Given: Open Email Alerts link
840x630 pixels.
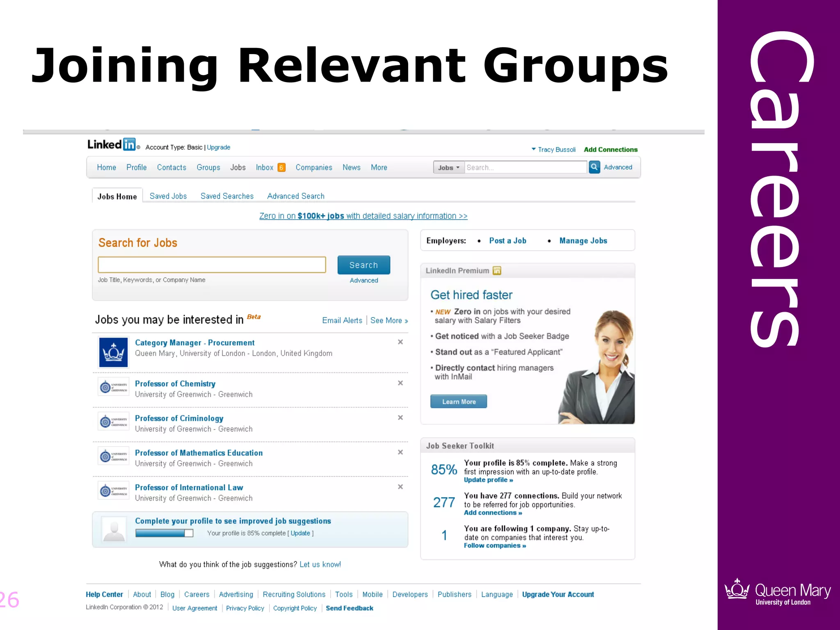Looking at the screenshot, I should pos(342,320).
